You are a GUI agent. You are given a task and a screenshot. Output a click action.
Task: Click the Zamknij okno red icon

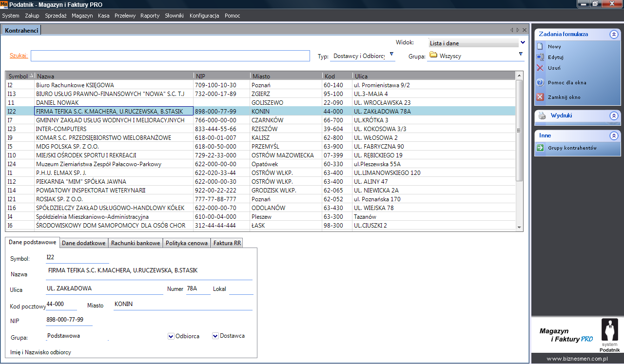click(x=540, y=97)
